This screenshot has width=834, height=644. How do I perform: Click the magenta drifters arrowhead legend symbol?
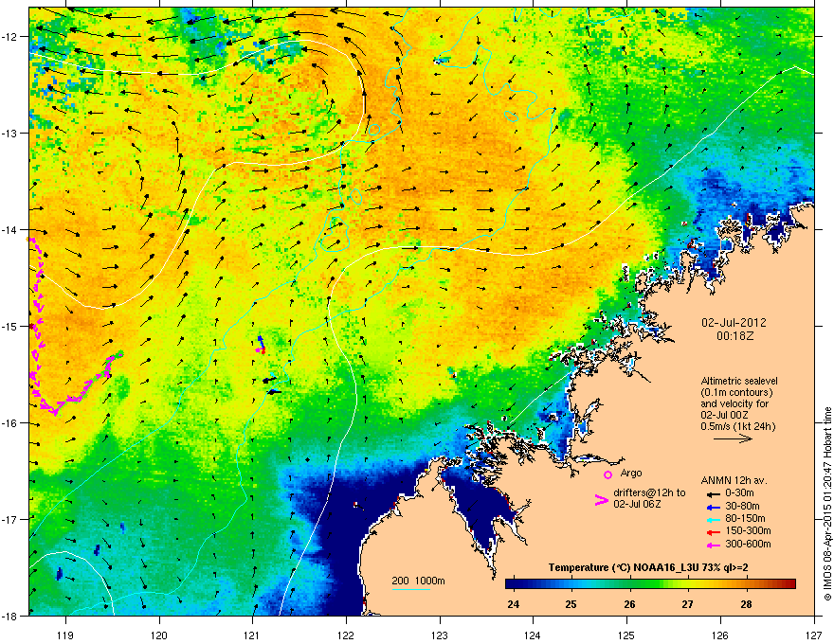601,499
